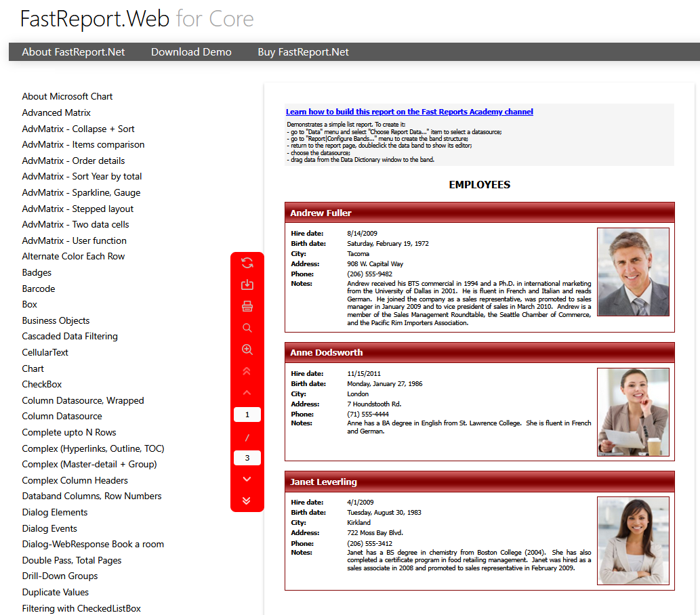
Task: Go to last page double-down arrow
Action: tap(247, 501)
